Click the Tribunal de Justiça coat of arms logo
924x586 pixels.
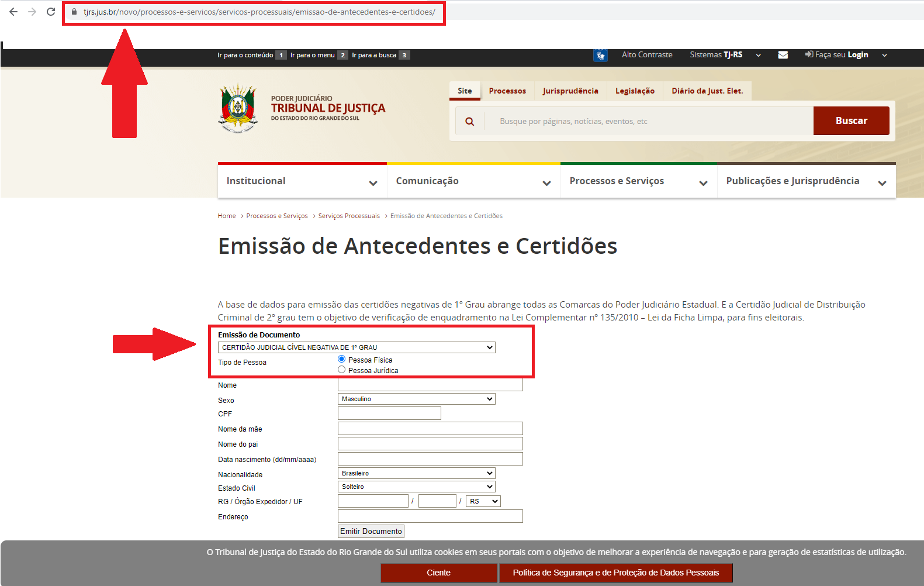tap(237, 108)
